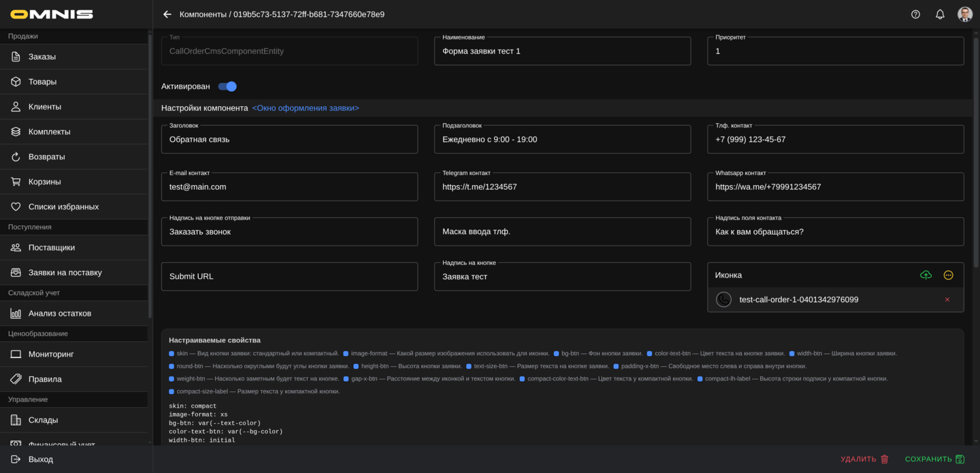
Task: Remove the test-call-order icon file
Action: [x=947, y=299]
